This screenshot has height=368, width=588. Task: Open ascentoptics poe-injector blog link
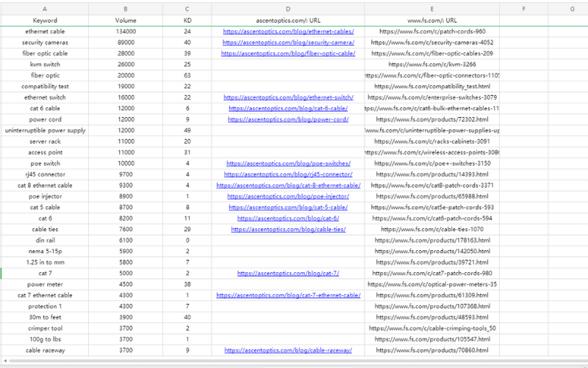288,196
